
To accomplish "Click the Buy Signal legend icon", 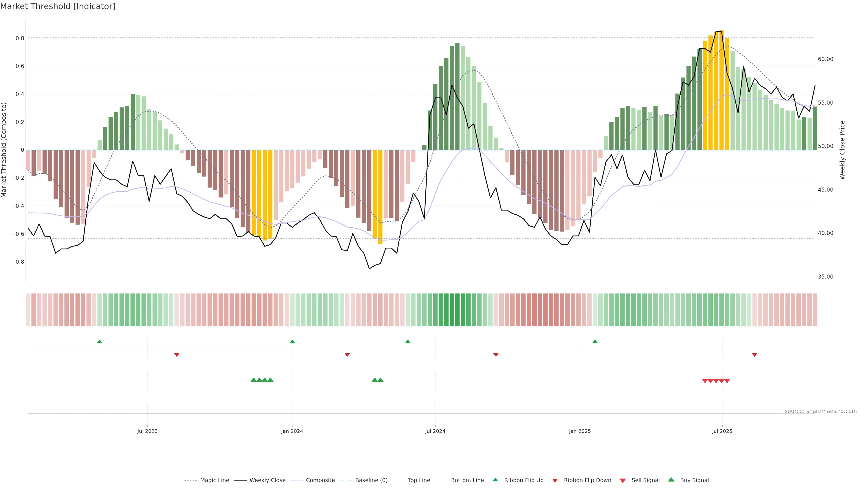I will pos(671,480).
